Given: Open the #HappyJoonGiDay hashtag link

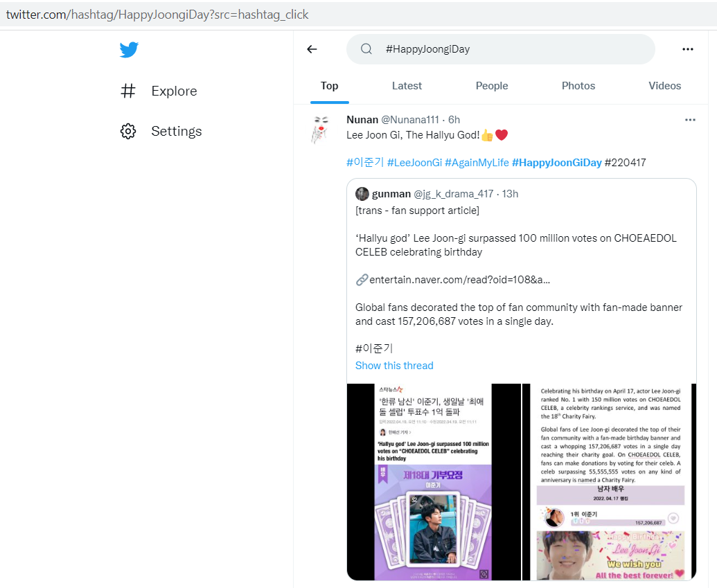Looking at the screenshot, I should tap(556, 162).
